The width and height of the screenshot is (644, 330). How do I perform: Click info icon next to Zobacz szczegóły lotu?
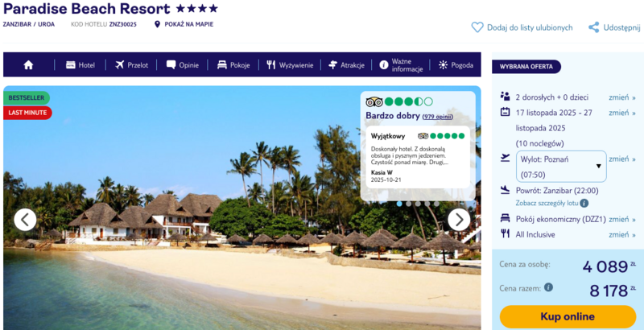coord(584,203)
